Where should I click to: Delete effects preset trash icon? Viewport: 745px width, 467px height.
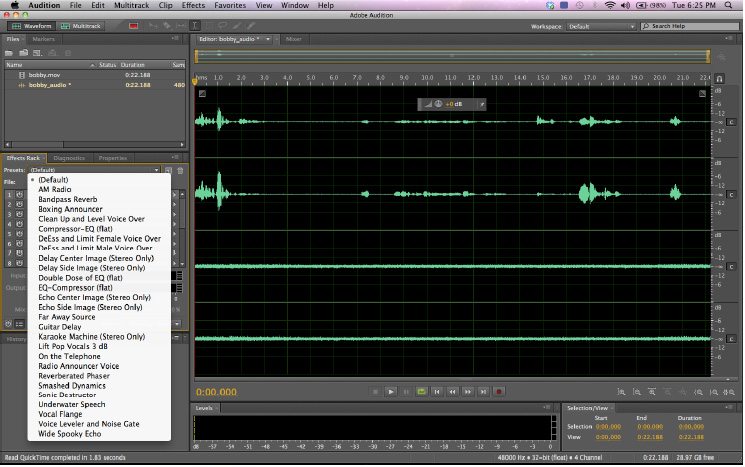point(180,170)
